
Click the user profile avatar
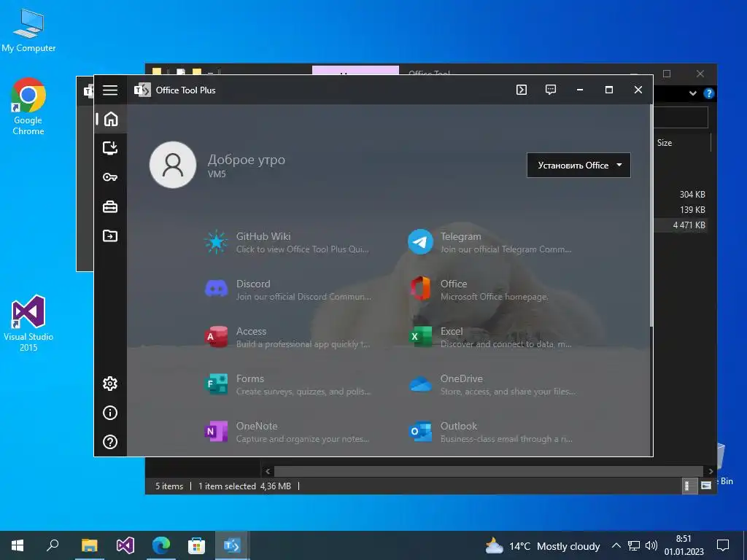pyautogui.click(x=173, y=165)
